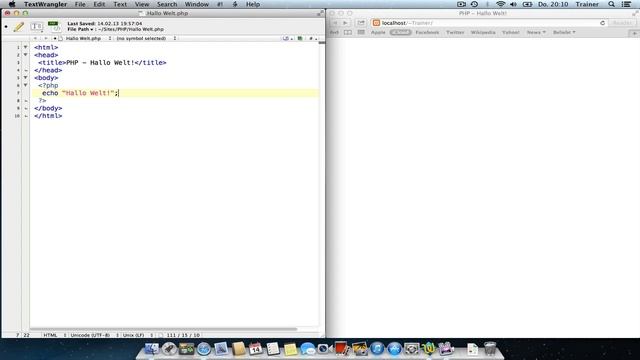Click the Wi-Fi status icon
The width and height of the screenshot is (640, 360).
tap(500, 4)
